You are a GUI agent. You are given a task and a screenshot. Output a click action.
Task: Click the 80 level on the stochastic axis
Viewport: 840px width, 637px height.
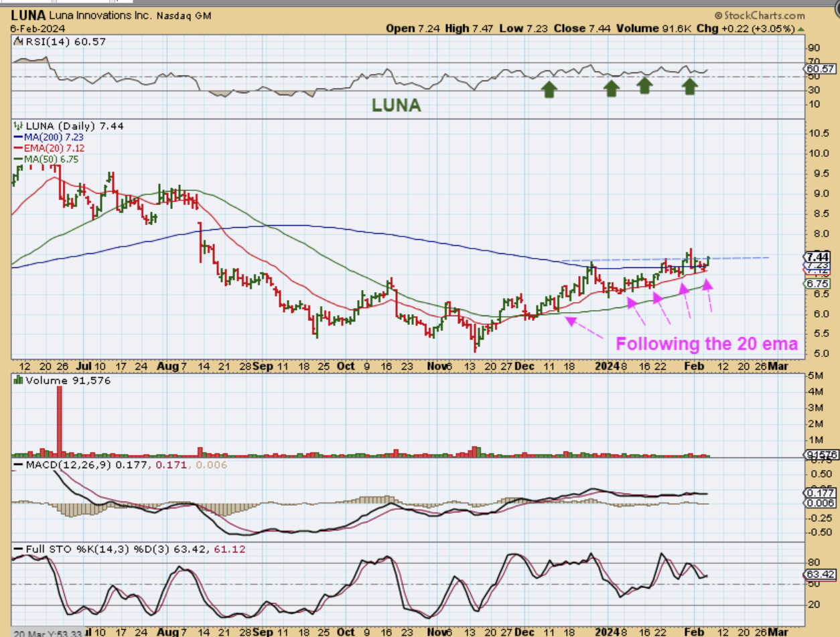pyautogui.click(x=815, y=563)
